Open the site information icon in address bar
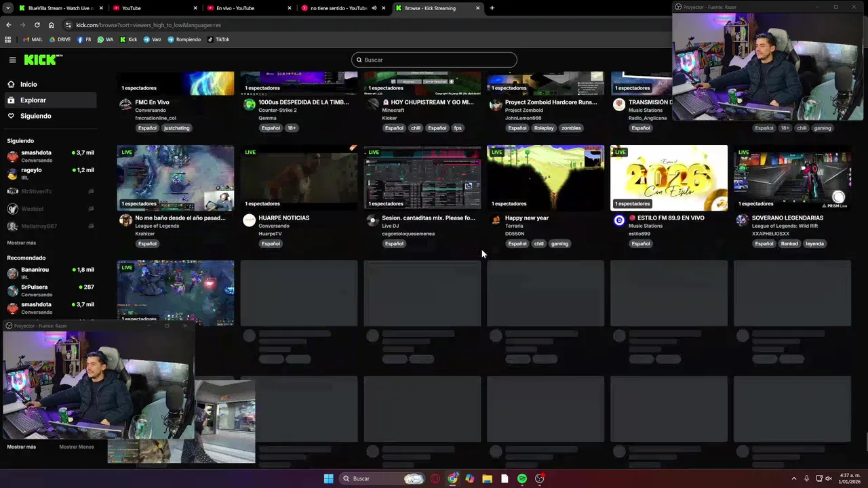The image size is (868, 488). click(68, 25)
